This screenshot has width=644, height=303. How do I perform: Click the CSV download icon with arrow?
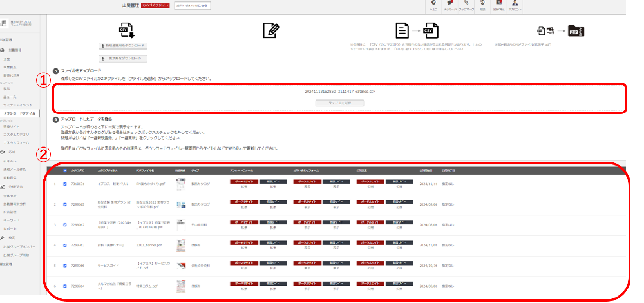[x=125, y=30]
